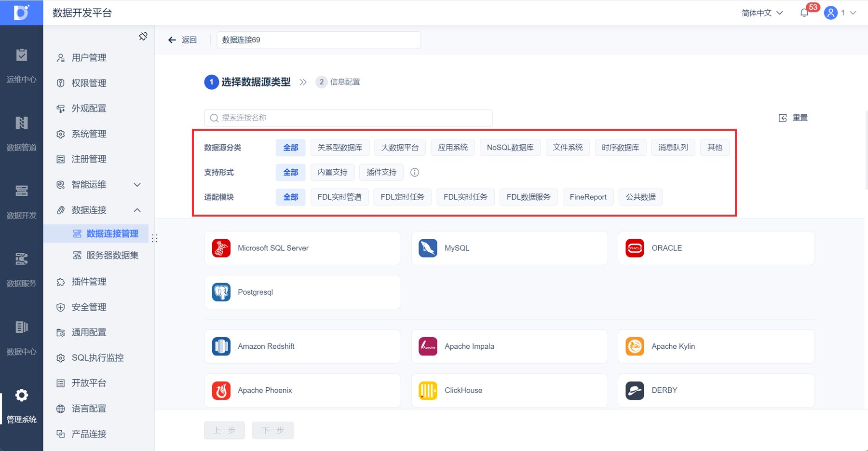Click the info icon beside 插件支持
Image resolution: width=868 pixels, height=451 pixels.
pyautogui.click(x=415, y=172)
